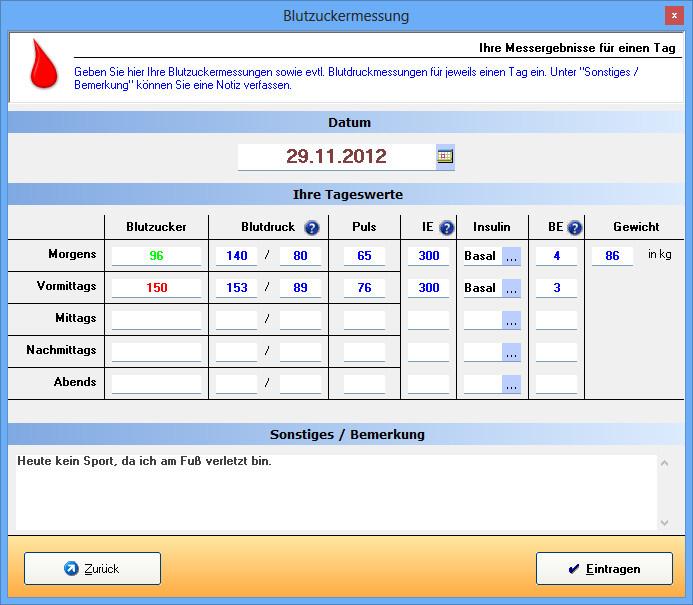The height and width of the screenshot is (605, 693).
Task: Click empty Nachmittags insulin text field
Action: [x=483, y=352]
